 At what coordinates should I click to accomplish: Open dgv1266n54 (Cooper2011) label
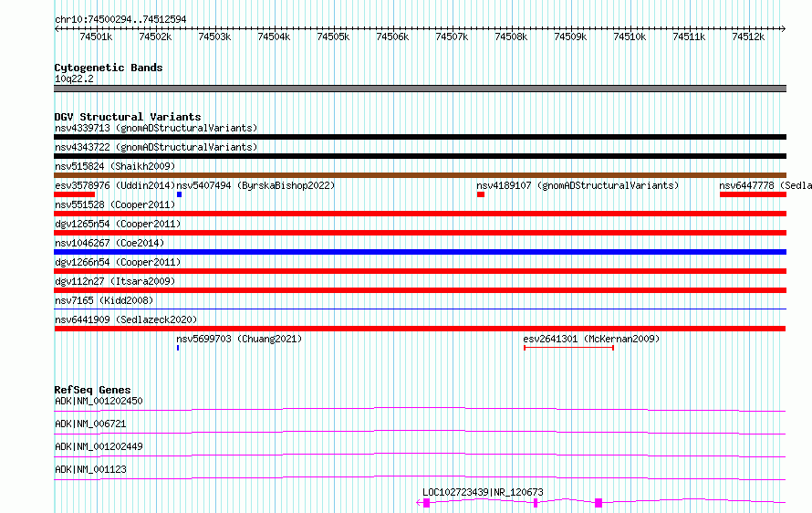(x=118, y=262)
